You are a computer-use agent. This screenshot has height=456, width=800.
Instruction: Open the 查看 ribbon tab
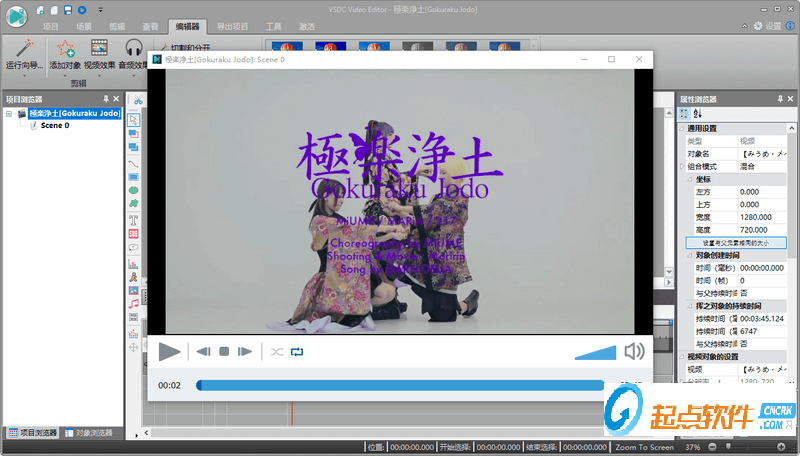tap(150, 27)
